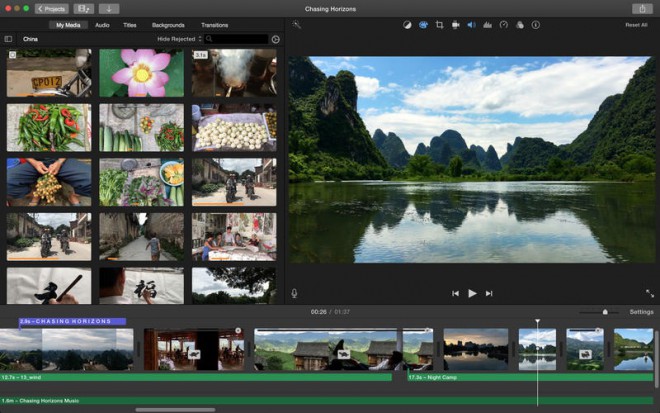Screen dimensions: 660x413
Task: Open the video stabilization camera tool
Action: pos(455,24)
